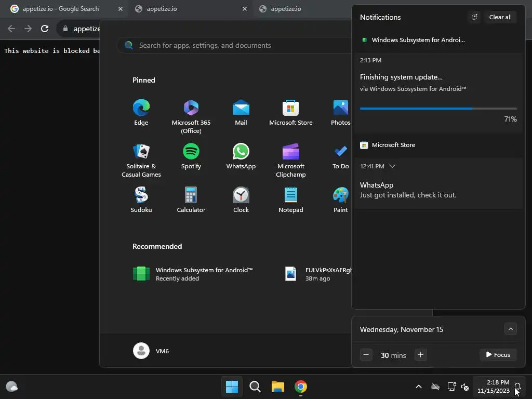Click the network tray icon
Screen dimensions: 532x399
click(x=451, y=387)
